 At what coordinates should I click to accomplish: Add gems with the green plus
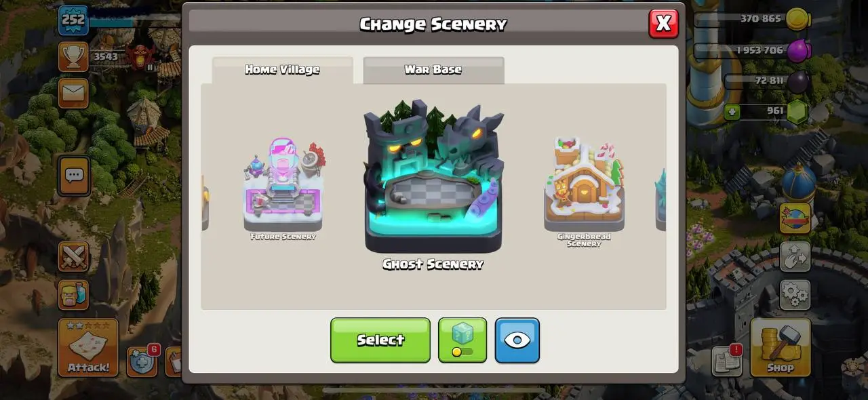(x=732, y=112)
